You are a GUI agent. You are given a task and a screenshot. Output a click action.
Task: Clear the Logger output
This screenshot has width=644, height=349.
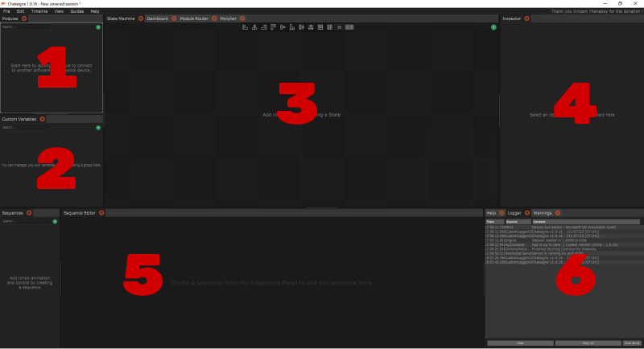coord(518,343)
